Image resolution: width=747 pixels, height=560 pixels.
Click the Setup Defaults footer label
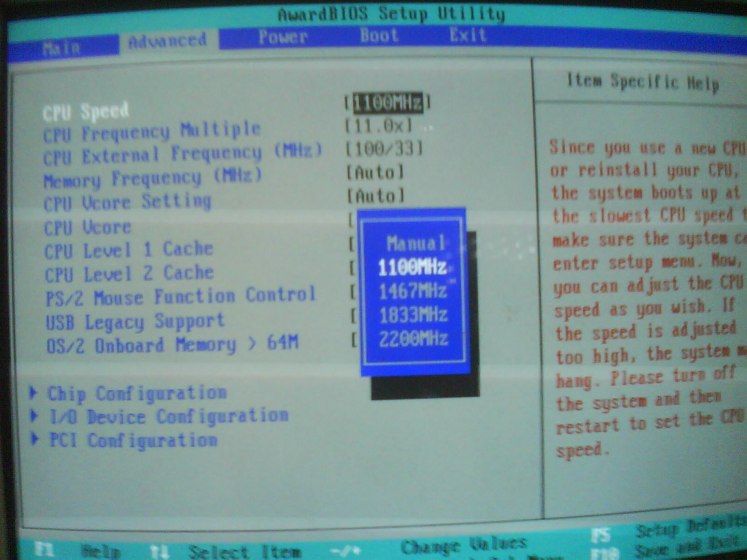[x=691, y=528]
